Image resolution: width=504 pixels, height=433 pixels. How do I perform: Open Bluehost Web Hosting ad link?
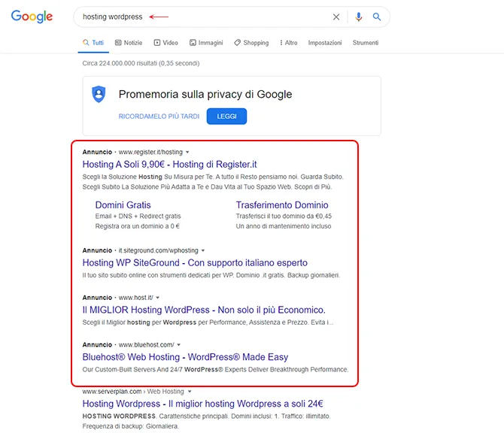click(x=185, y=357)
